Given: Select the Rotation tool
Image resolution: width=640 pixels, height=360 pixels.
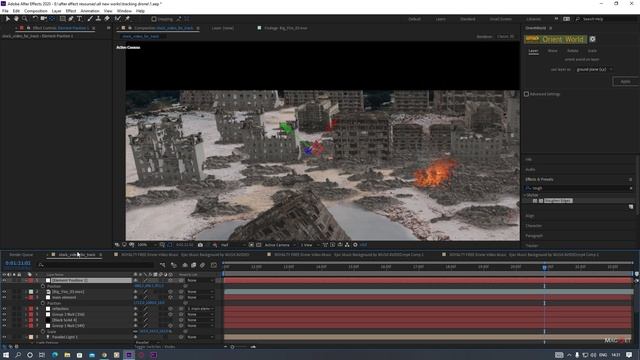Looking at the screenshot, I should [35, 19].
